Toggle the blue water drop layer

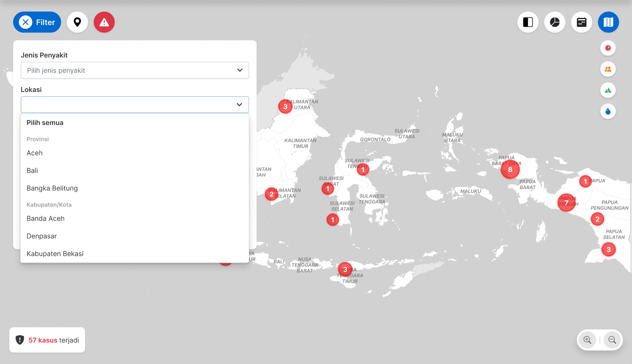click(608, 111)
